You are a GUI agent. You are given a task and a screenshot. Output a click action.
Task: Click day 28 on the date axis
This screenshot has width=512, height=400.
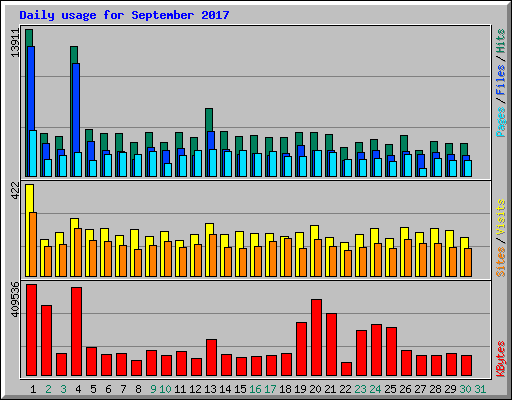point(435,389)
